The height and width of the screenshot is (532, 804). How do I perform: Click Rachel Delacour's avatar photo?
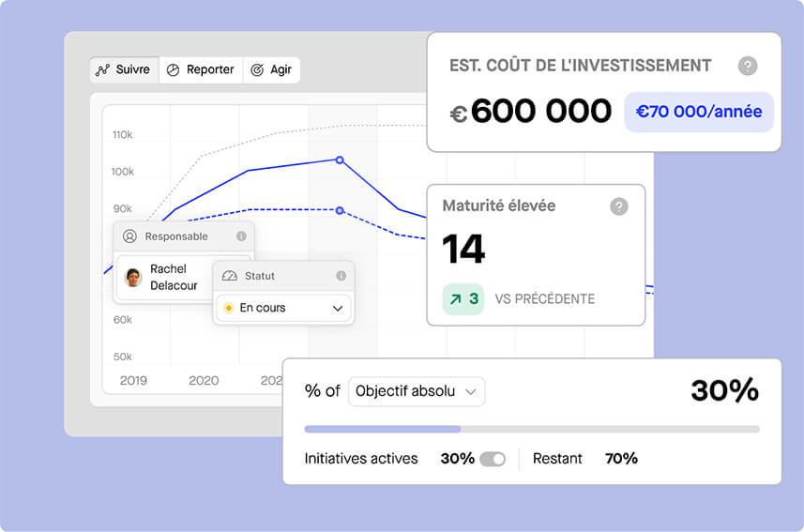pyautogui.click(x=133, y=278)
